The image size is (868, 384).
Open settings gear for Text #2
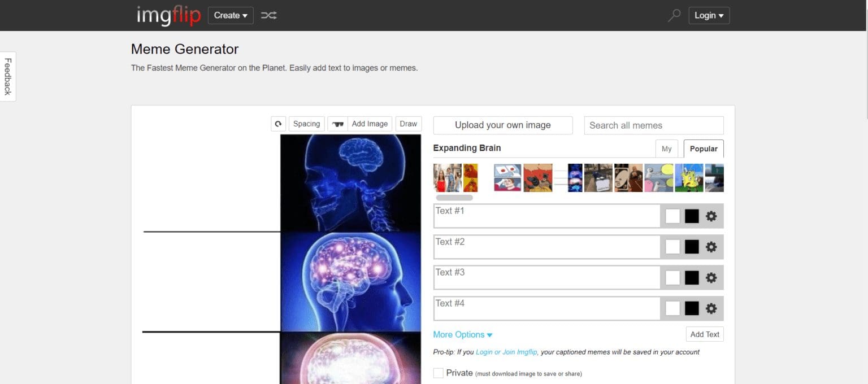click(x=711, y=247)
